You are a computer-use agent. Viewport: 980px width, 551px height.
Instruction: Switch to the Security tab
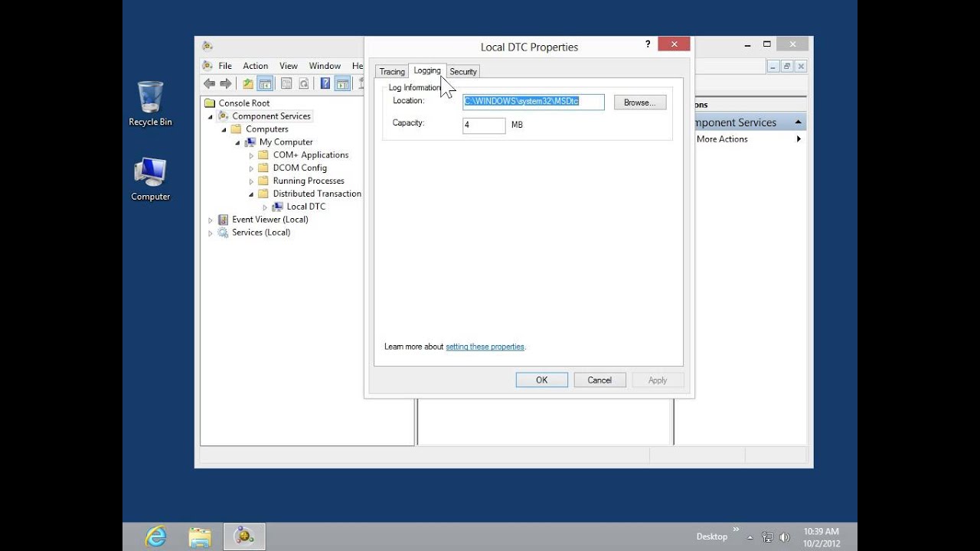point(463,71)
